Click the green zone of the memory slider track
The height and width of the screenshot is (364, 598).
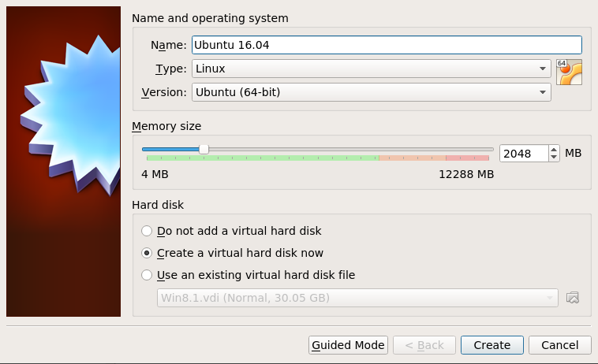pos(260,158)
